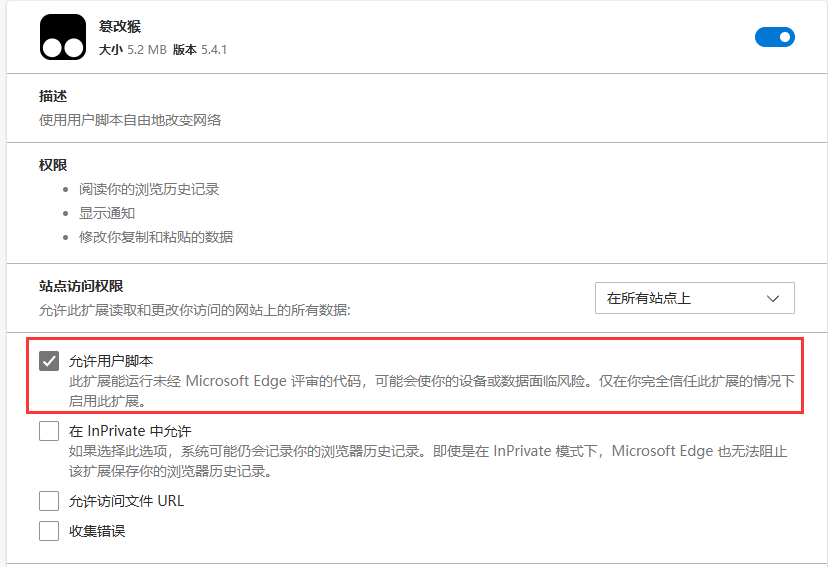The width and height of the screenshot is (828, 567).
Task: Click the 使用用户脚本自由地改变网络 description text
Action: [x=130, y=120]
